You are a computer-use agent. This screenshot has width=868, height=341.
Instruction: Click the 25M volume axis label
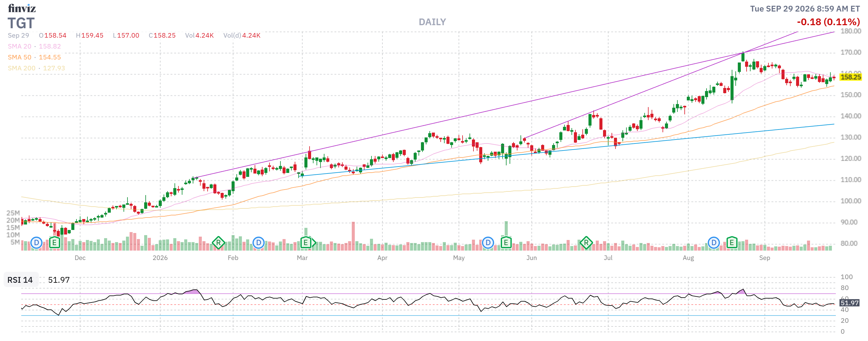[13, 213]
